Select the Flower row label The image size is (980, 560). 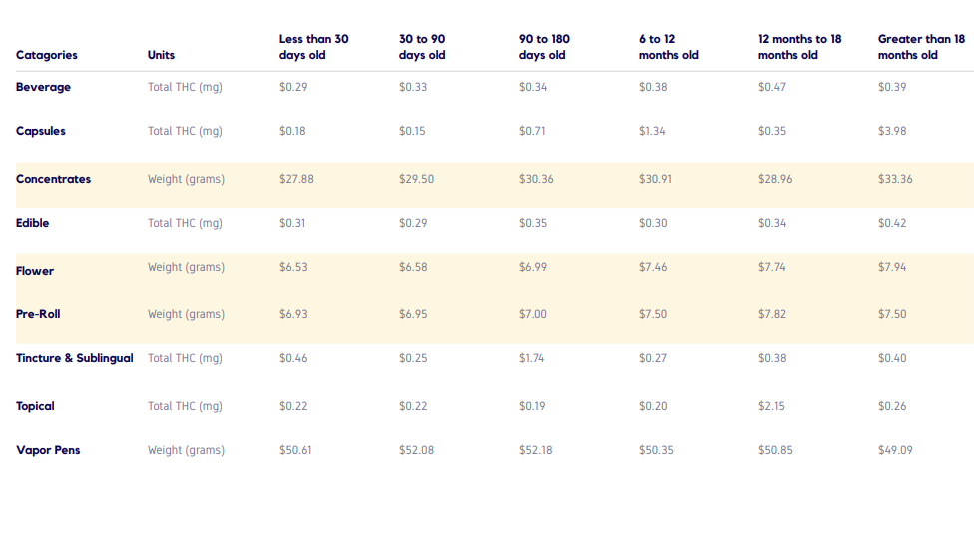35,271
